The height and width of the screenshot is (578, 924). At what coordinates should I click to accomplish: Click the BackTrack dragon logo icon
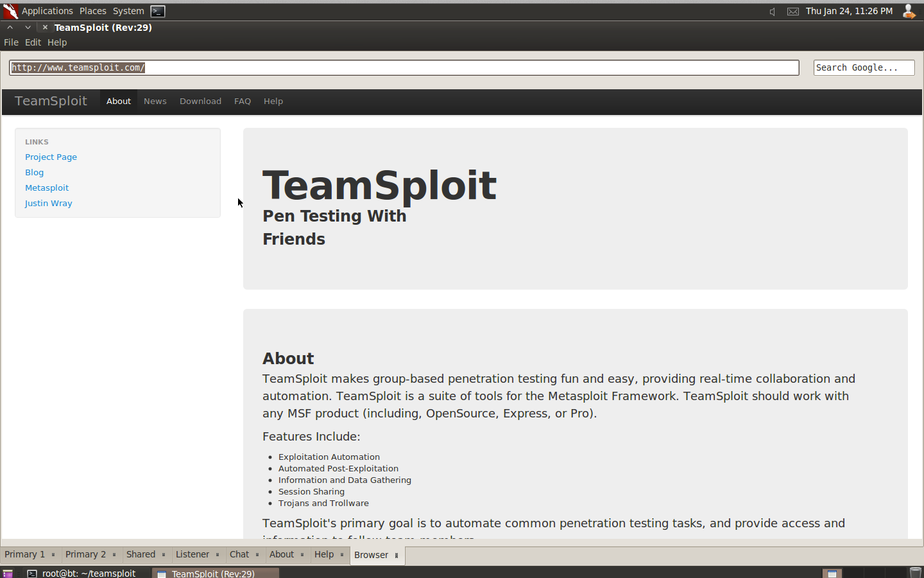coord(10,11)
